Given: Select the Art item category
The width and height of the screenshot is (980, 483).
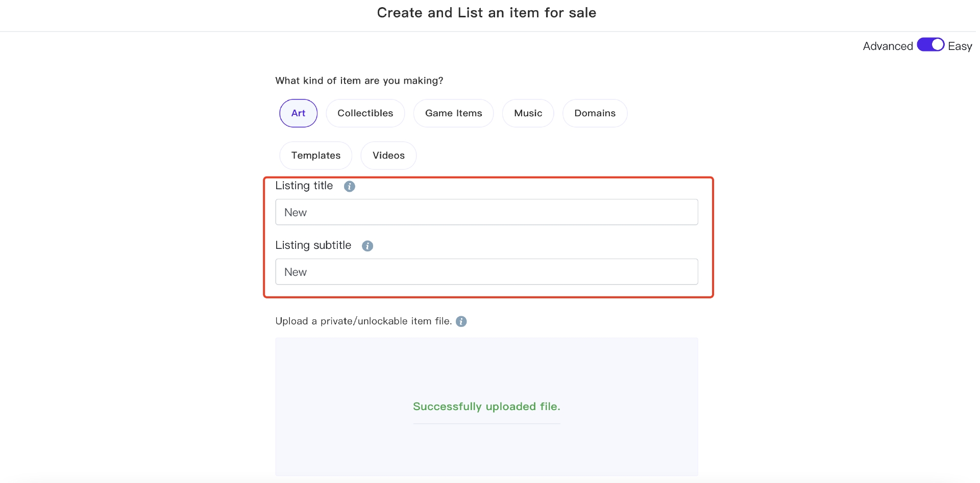Looking at the screenshot, I should click(299, 113).
